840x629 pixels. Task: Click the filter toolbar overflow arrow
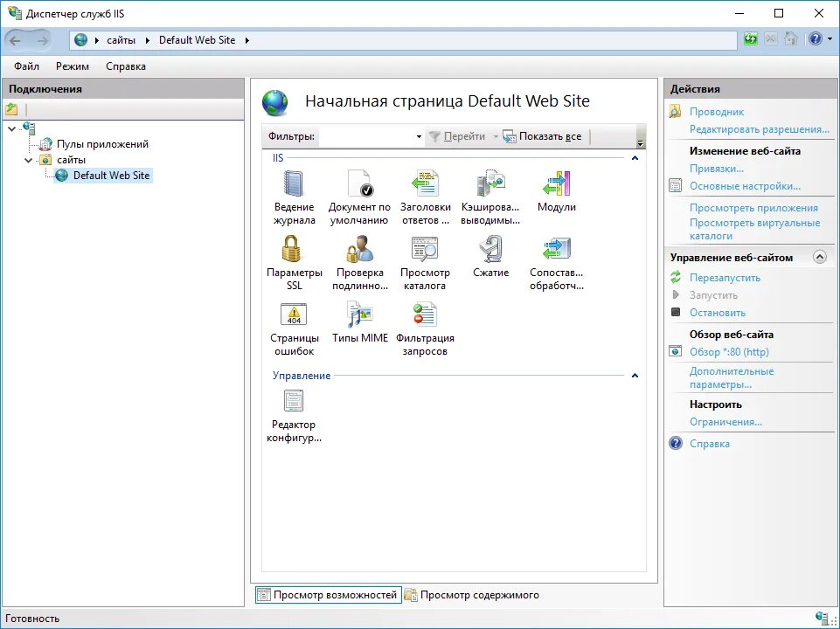pyautogui.click(x=640, y=142)
